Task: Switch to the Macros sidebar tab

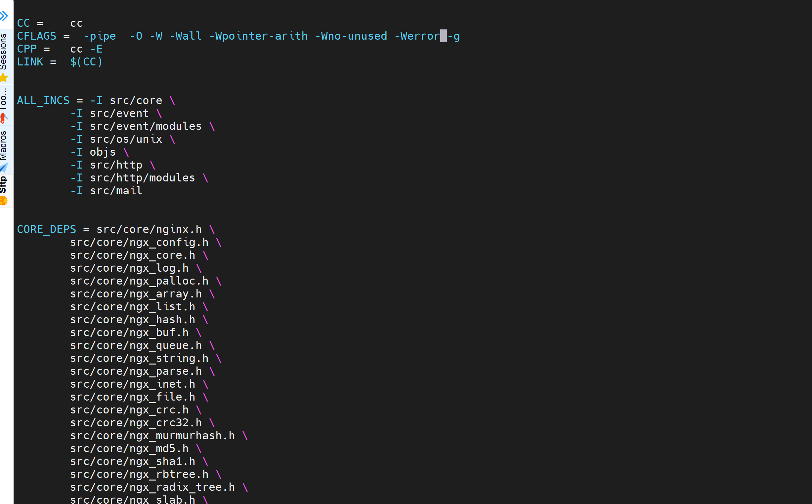Action: coord(3,145)
